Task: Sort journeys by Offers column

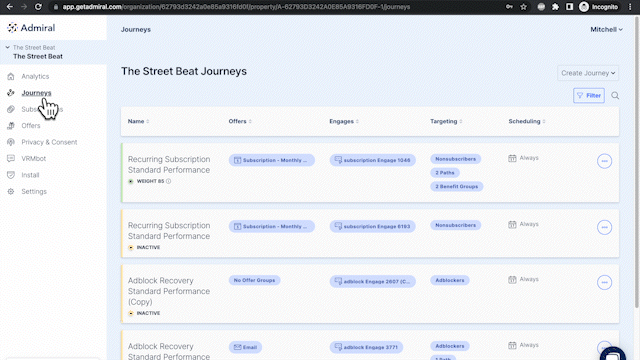Action: pyautogui.click(x=240, y=121)
